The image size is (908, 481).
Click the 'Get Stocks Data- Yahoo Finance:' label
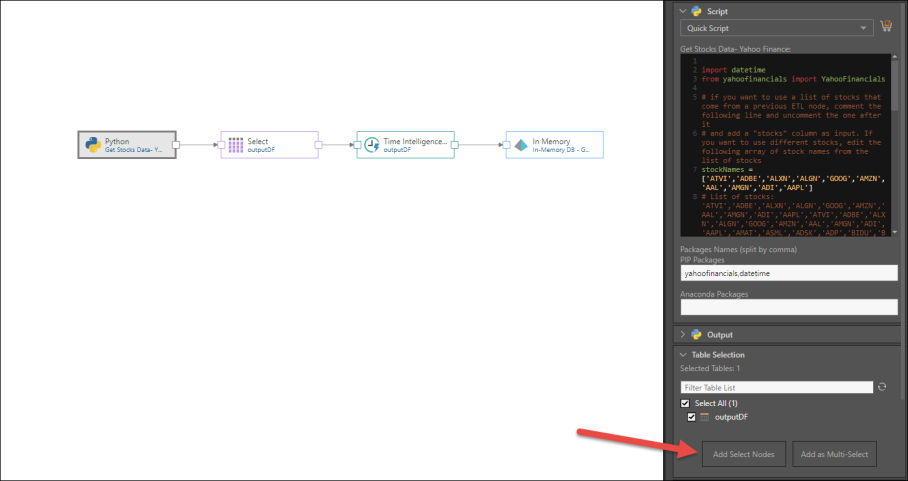tap(735, 49)
